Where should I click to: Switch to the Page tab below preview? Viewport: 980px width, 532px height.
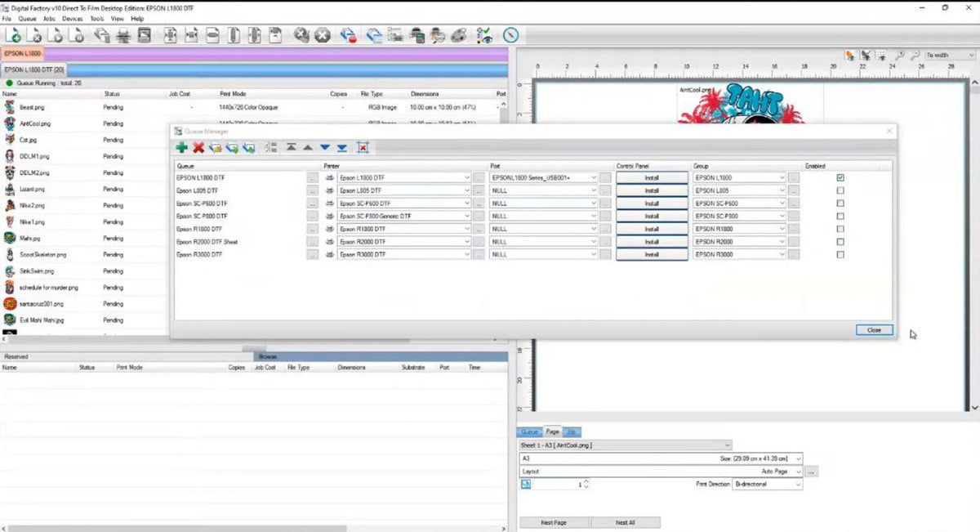click(x=552, y=431)
